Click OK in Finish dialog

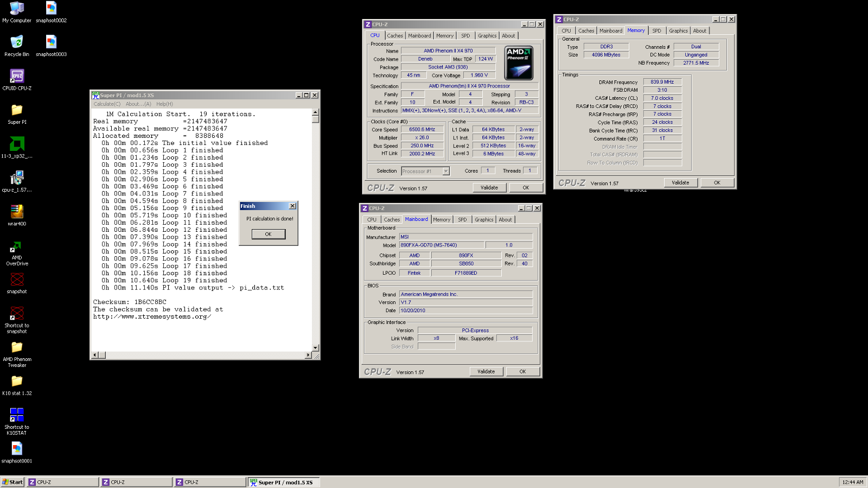tap(268, 234)
